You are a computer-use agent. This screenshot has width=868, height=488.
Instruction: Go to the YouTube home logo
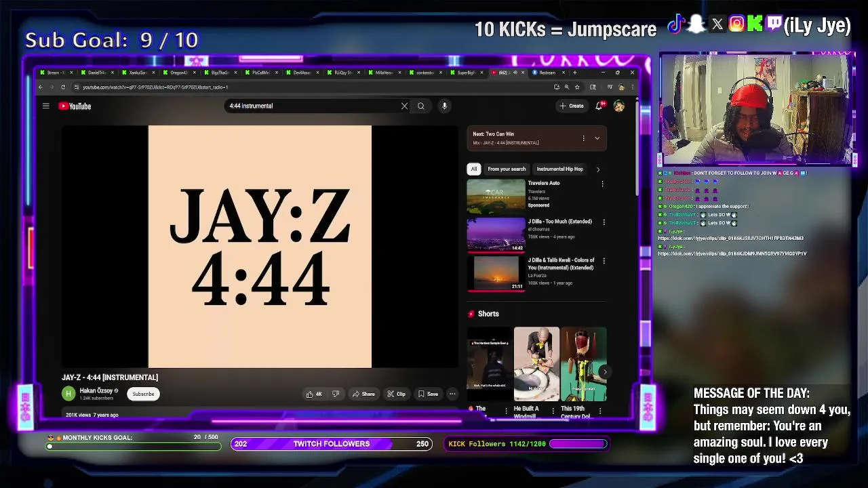point(75,106)
